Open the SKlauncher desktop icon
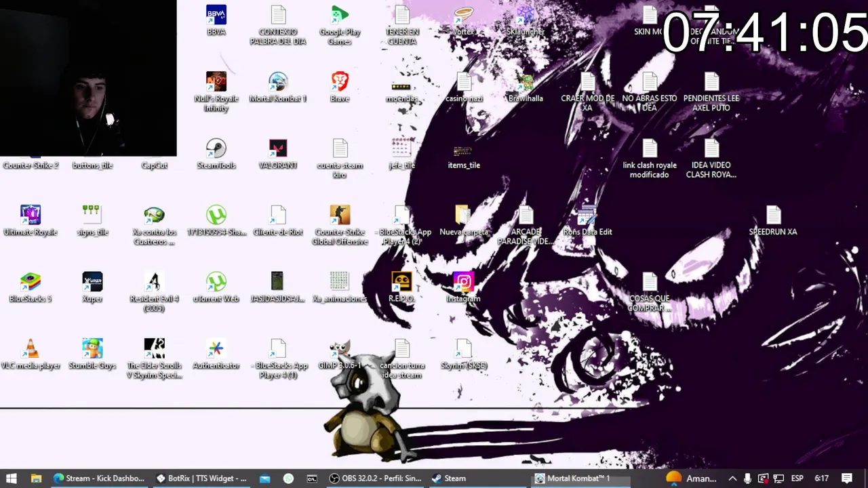Image resolution: width=868 pixels, height=488 pixels. (526, 20)
